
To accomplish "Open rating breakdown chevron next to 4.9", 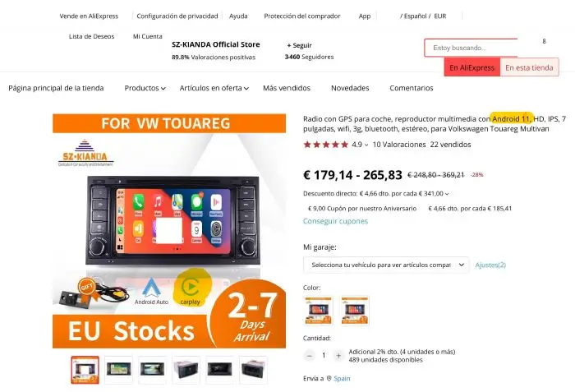I will (366, 145).
